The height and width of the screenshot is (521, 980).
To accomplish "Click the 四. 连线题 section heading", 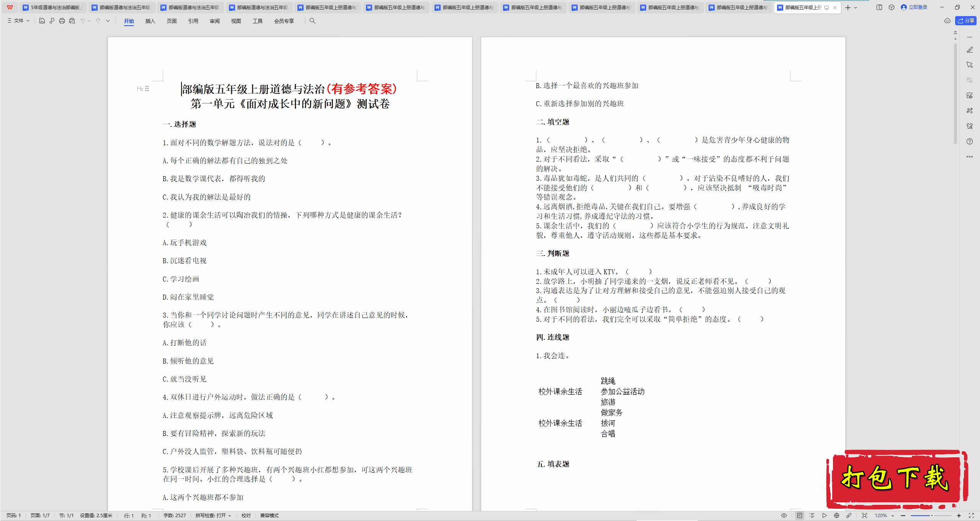I will (x=553, y=337).
